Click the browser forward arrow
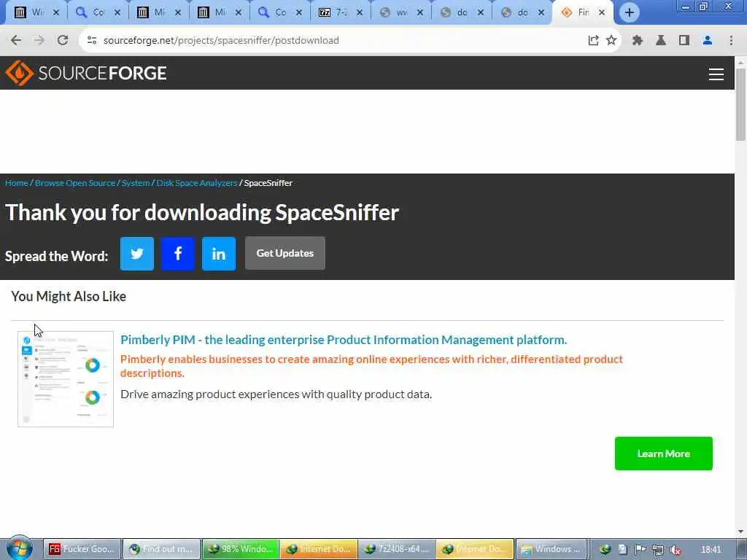Viewport: 747px width, 560px height. (39, 41)
